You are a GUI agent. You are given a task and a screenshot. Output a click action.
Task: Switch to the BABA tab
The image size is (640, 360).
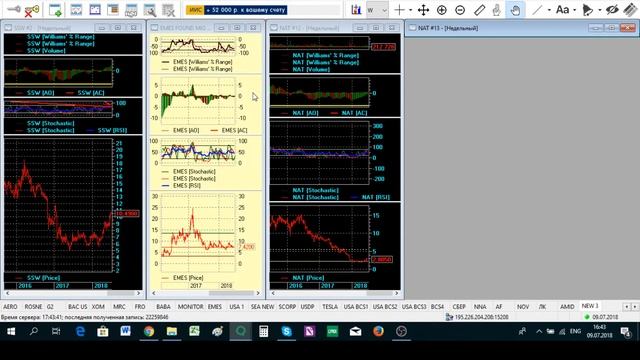pyautogui.click(x=163, y=307)
